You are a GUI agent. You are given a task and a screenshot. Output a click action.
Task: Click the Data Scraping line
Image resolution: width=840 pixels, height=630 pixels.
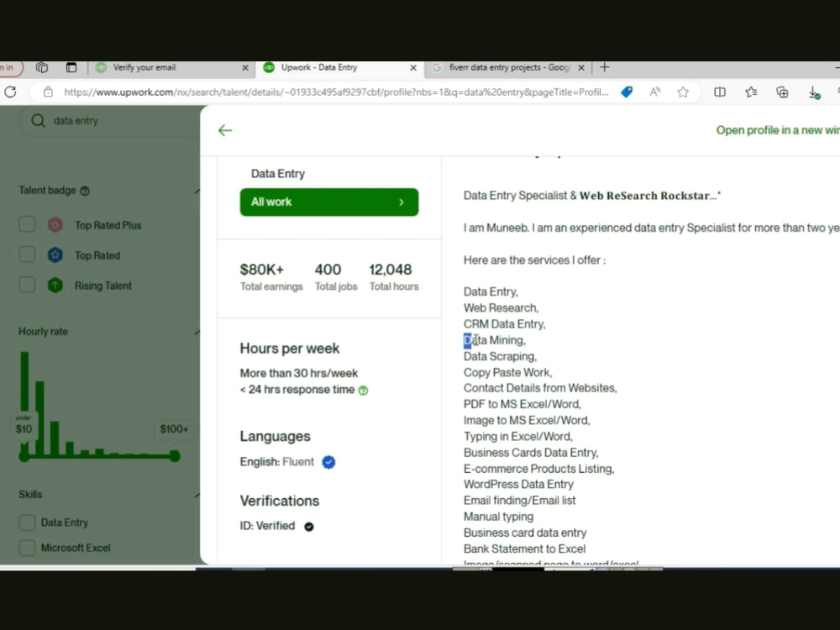coord(500,356)
